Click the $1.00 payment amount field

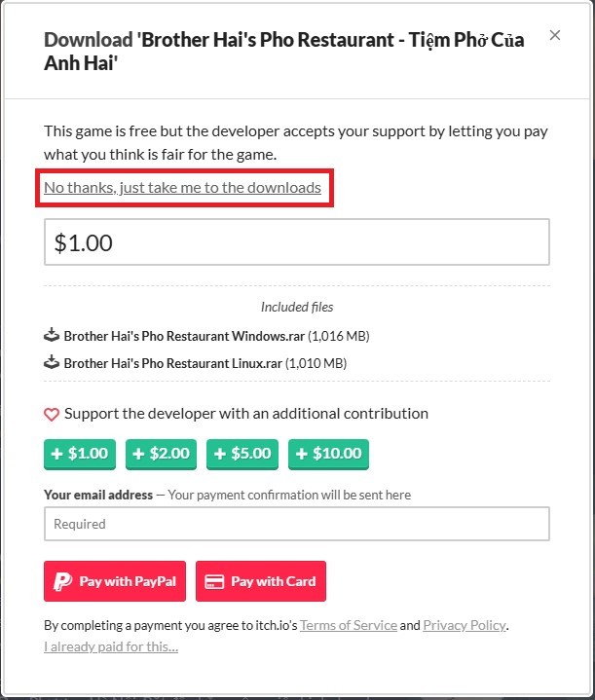(x=297, y=242)
